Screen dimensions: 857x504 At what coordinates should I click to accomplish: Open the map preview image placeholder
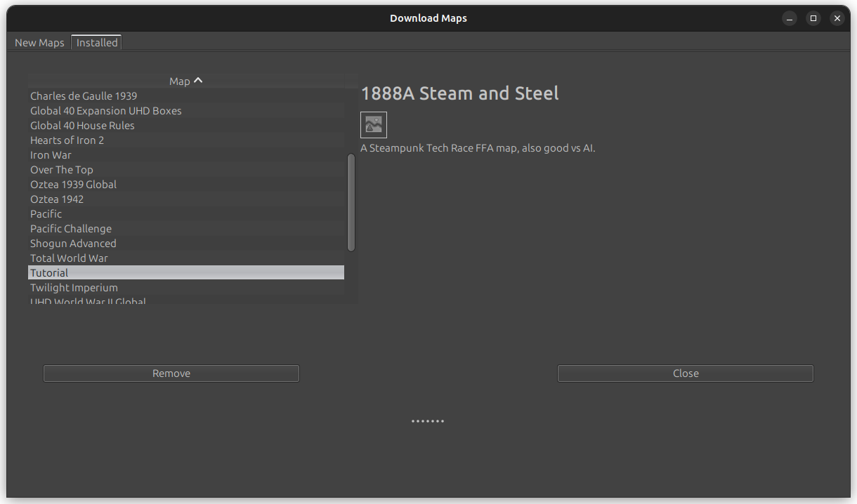pyautogui.click(x=373, y=124)
